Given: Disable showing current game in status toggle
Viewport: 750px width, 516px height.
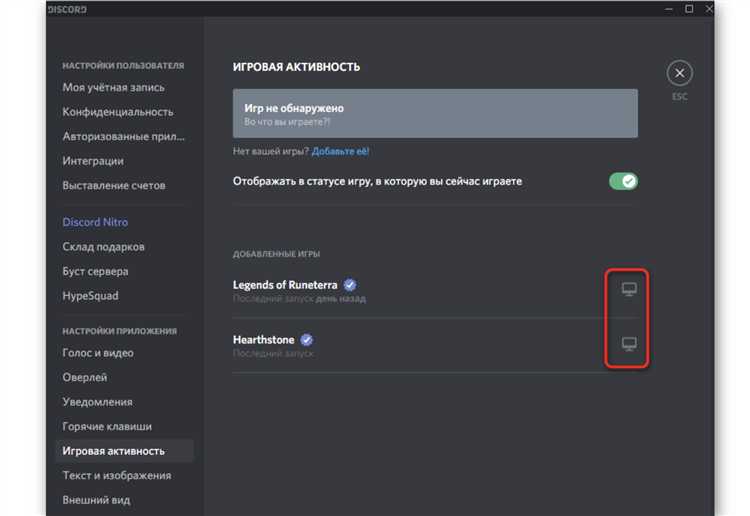Looking at the screenshot, I should [623, 181].
